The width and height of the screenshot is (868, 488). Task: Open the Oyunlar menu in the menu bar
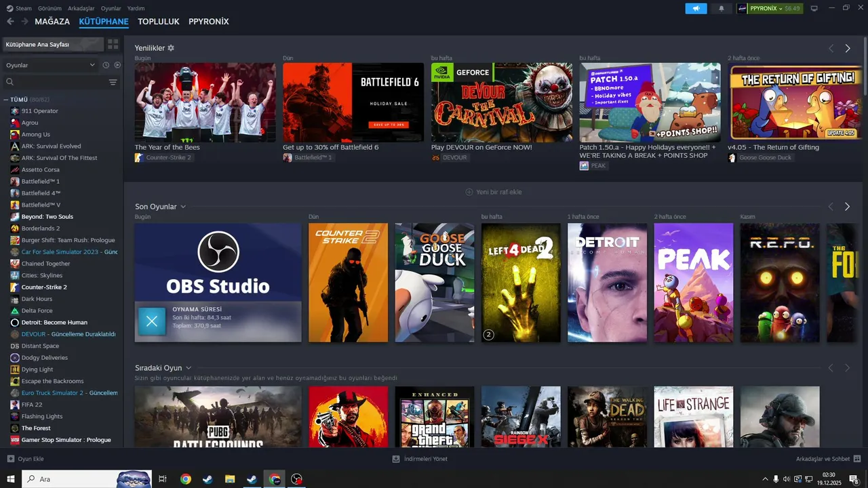click(111, 8)
